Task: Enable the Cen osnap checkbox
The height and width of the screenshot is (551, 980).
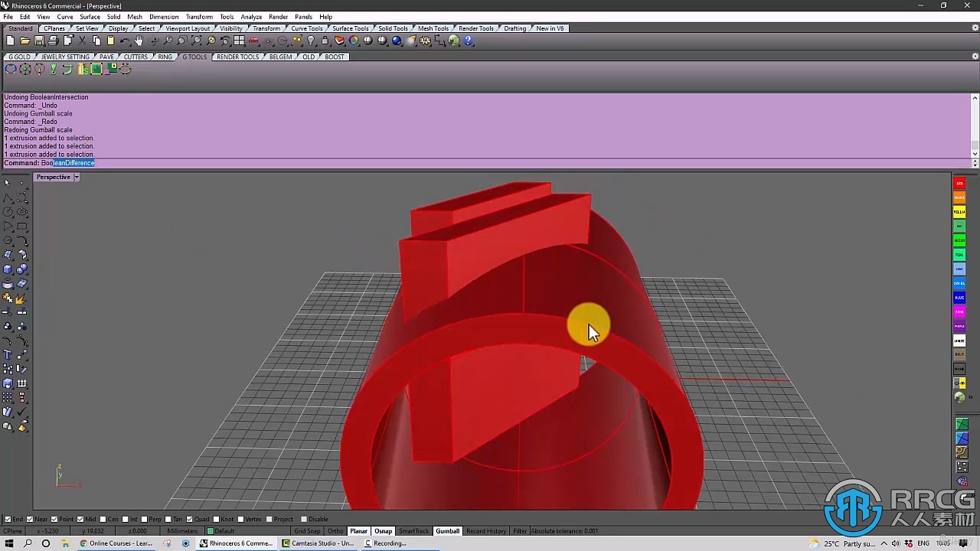Action: click(104, 519)
